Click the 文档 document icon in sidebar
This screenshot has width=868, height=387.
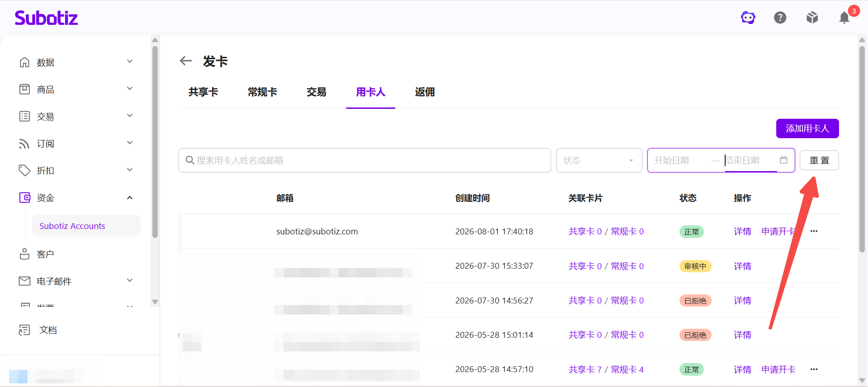(24, 330)
